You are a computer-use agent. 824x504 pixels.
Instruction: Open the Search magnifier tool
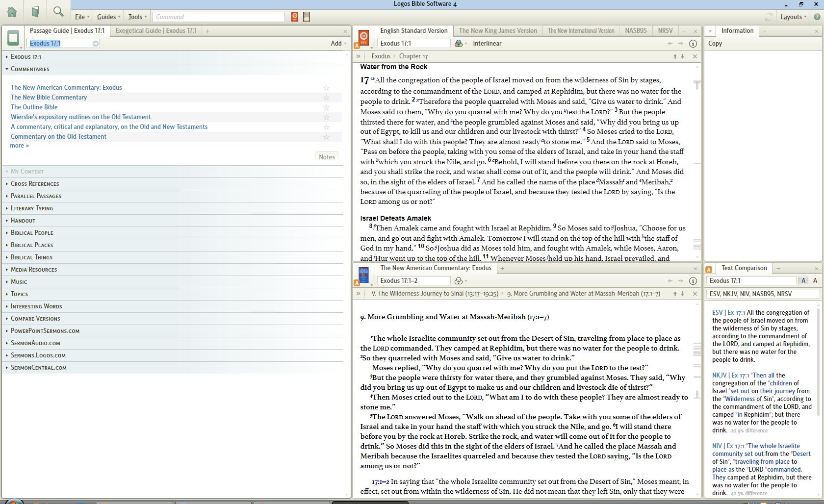pos(58,12)
